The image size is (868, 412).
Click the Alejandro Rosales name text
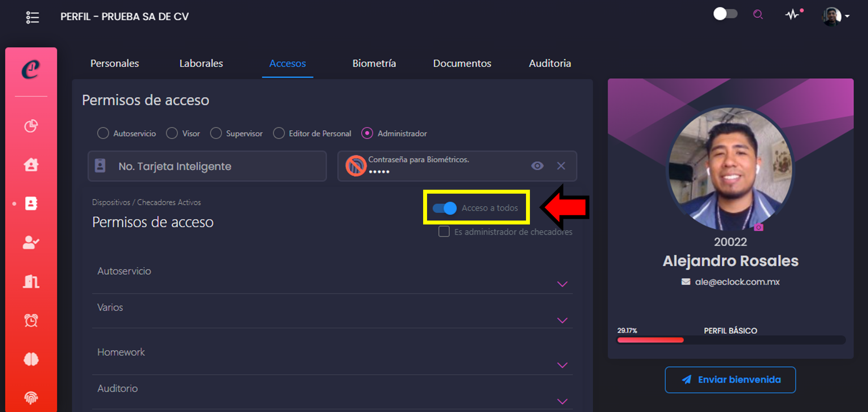click(730, 261)
